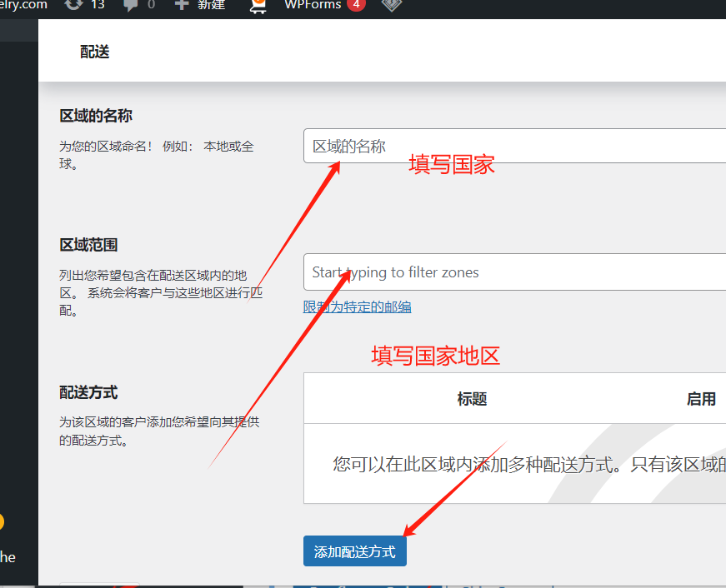This screenshot has height=588, width=726.
Task: Click the 配送方式 section label
Action: click(88, 392)
